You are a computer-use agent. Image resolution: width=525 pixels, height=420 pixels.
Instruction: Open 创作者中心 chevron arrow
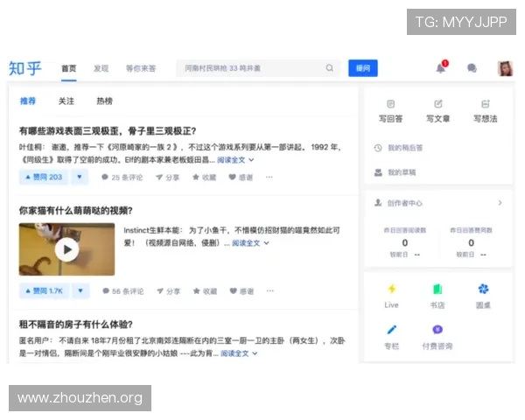pos(500,203)
